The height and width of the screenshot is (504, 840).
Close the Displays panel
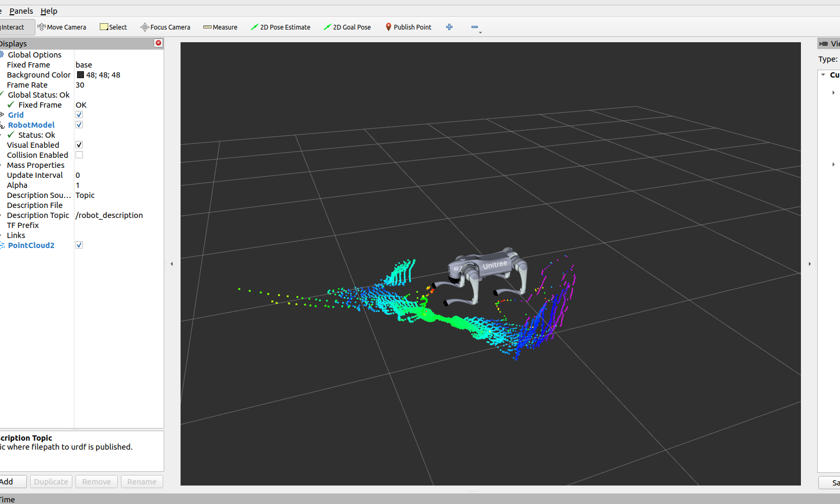[x=158, y=43]
